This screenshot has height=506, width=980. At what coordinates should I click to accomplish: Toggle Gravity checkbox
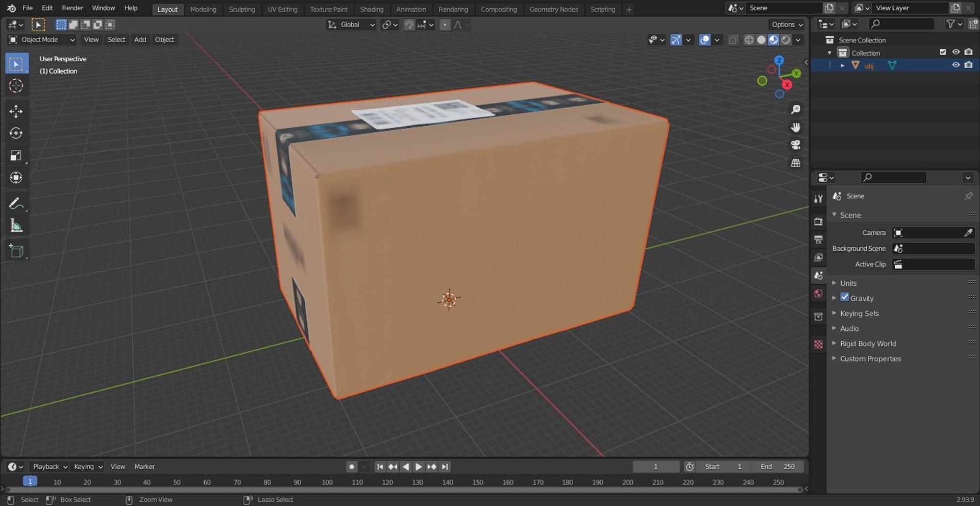845,297
